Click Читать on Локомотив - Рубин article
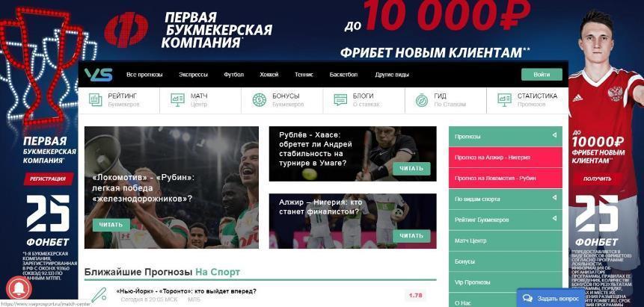 [x=111, y=225]
